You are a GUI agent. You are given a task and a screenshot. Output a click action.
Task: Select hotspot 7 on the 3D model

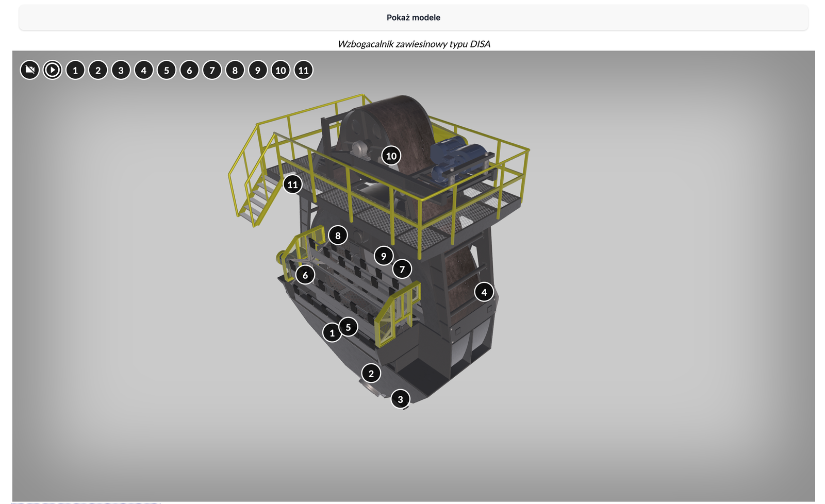(402, 269)
